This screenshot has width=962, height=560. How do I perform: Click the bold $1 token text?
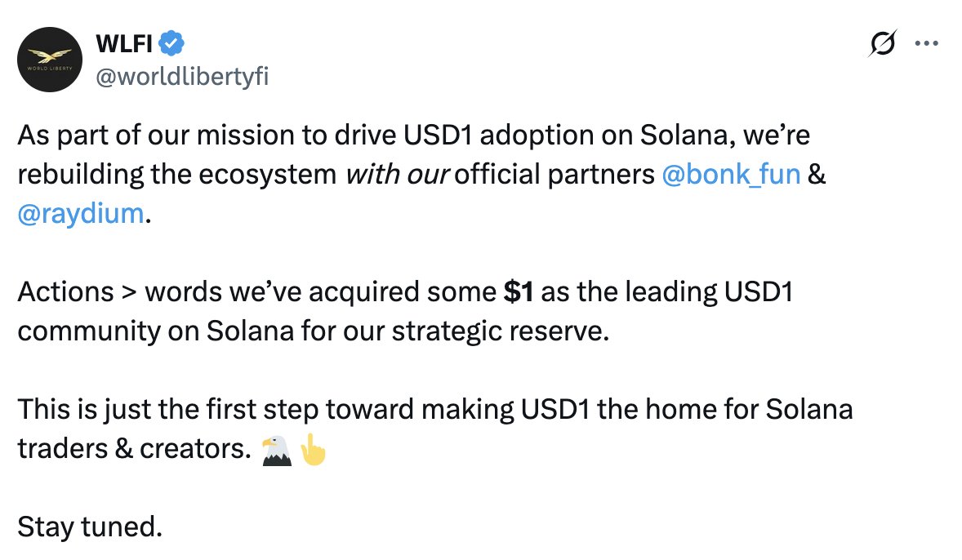pos(519,292)
